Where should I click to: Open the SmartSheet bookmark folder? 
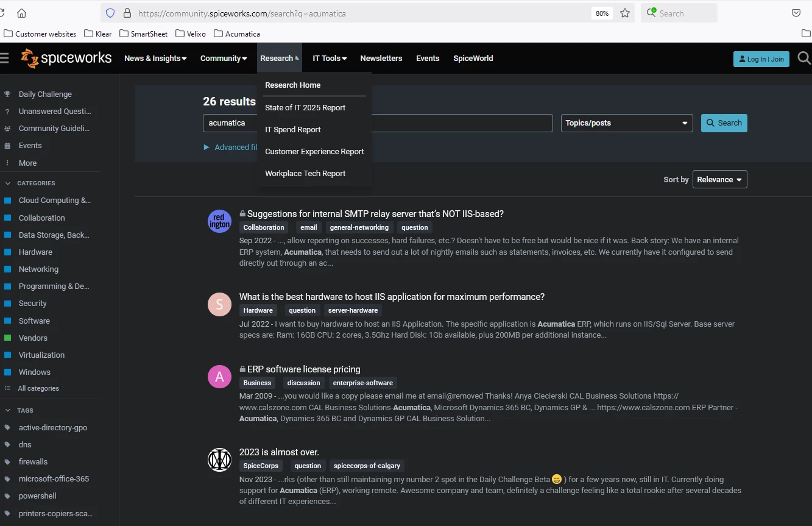click(144, 34)
